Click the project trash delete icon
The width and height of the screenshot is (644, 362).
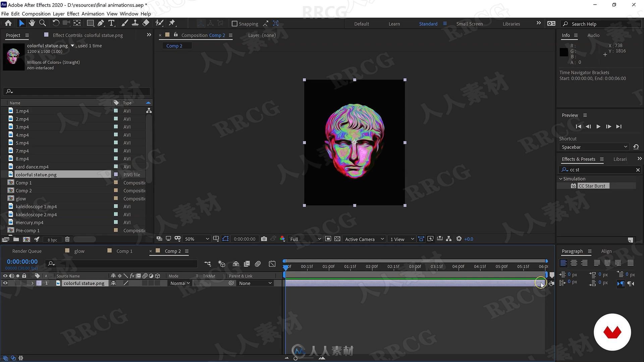67,239
